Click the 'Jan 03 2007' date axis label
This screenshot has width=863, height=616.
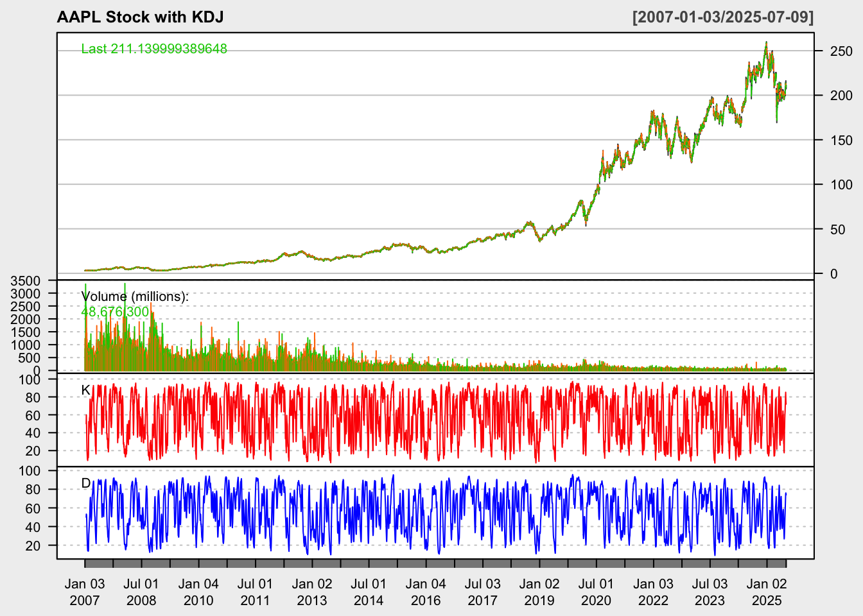85,592
